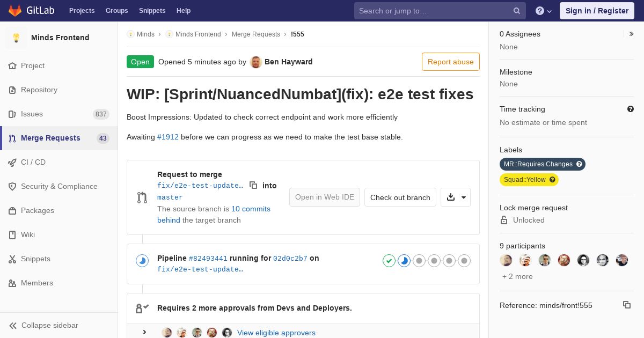Open the Issues sidebar item

point(59,114)
